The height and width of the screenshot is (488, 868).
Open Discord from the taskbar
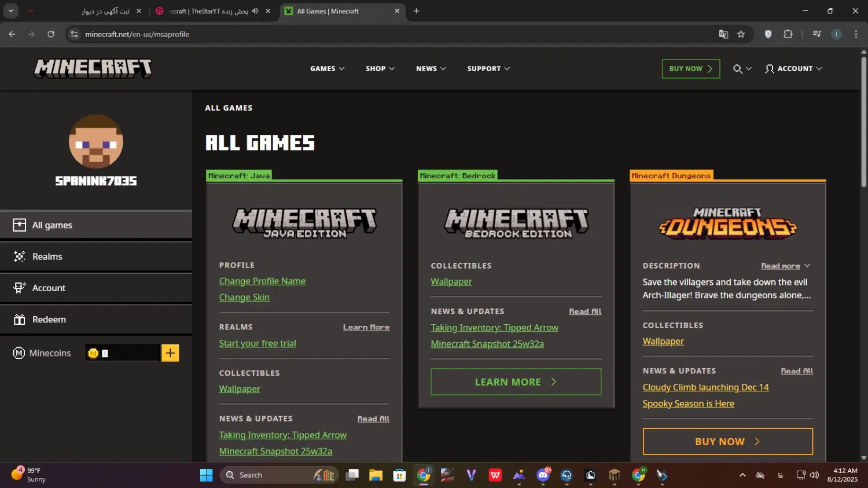click(543, 475)
